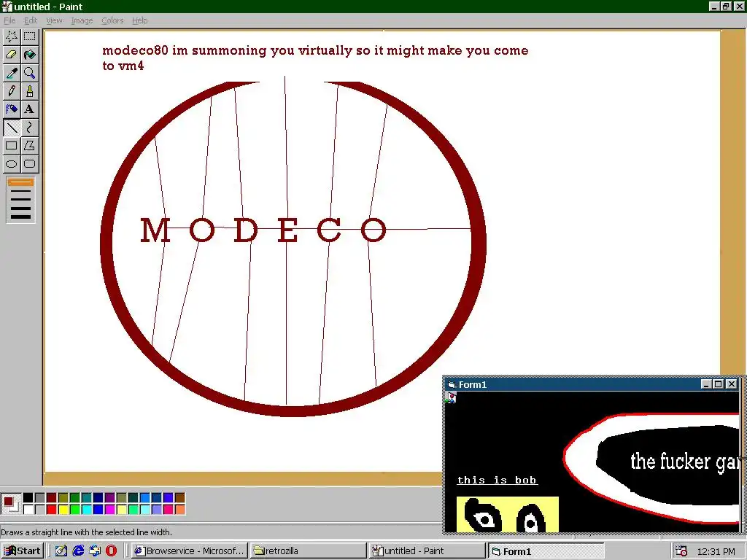Select the bright red color swatch
The image size is (747, 560).
(52, 510)
